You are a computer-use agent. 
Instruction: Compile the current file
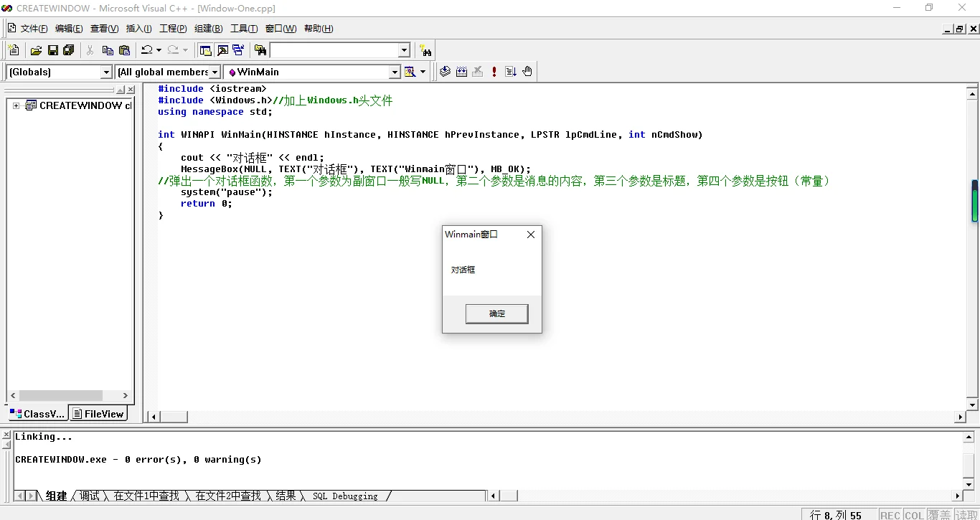tap(445, 71)
